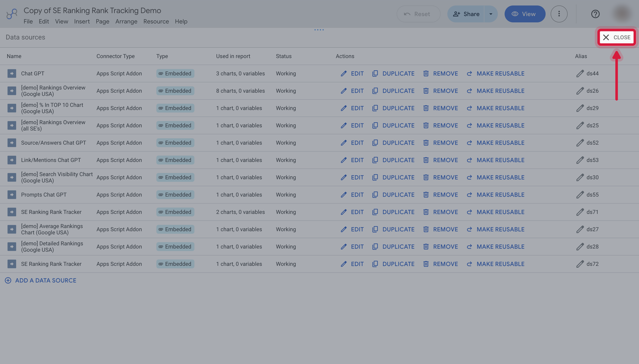Click the Reset button
This screenshot has height=364, width=639.
[418, 14]
